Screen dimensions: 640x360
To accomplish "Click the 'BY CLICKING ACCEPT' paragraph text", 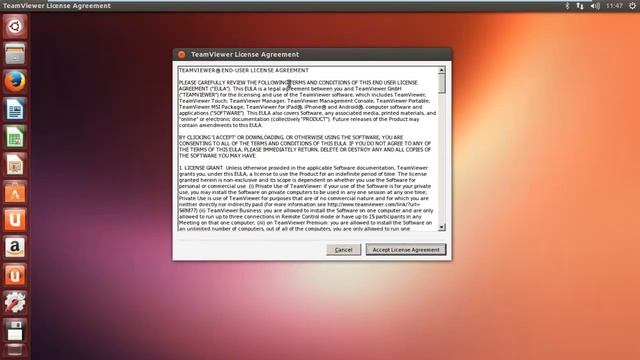I will (x=305, y=147).
